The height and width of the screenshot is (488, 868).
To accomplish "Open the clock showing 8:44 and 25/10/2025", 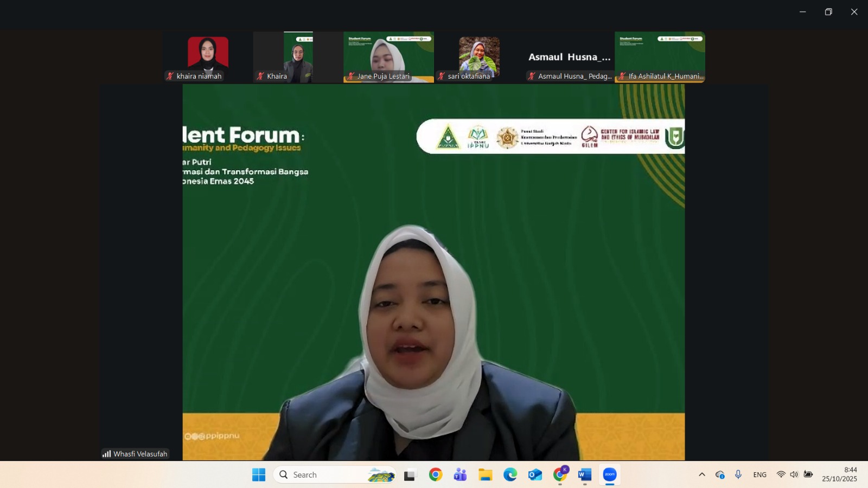I will [x=839, y=474].
